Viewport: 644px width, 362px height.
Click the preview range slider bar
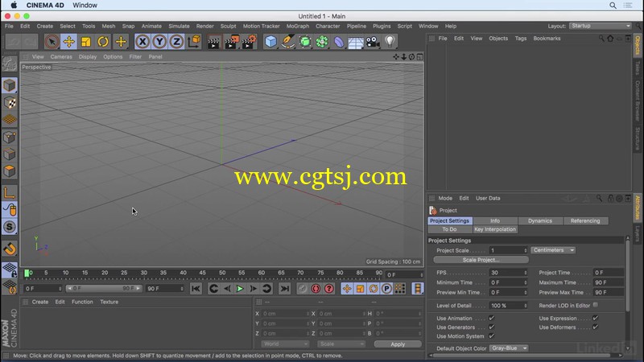point(104,288)
